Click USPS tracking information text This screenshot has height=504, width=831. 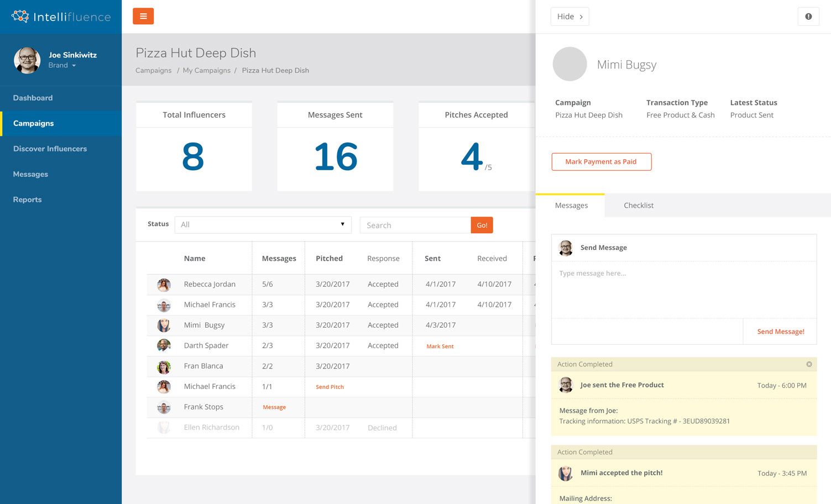pyautogui.click(x=645, y=421)
